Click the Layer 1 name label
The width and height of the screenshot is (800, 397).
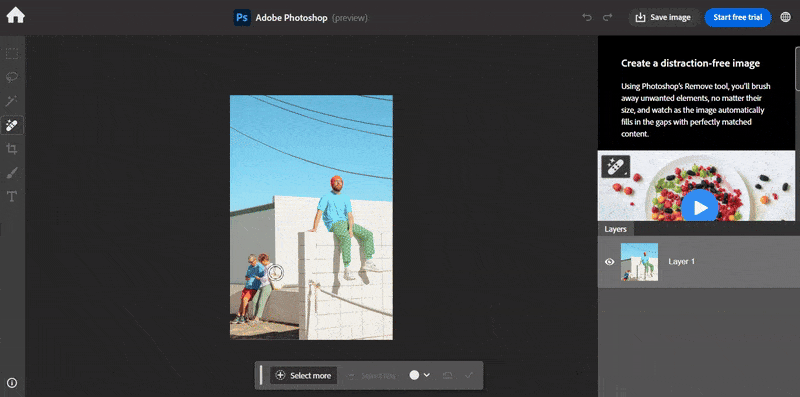(x=682, y=262)
